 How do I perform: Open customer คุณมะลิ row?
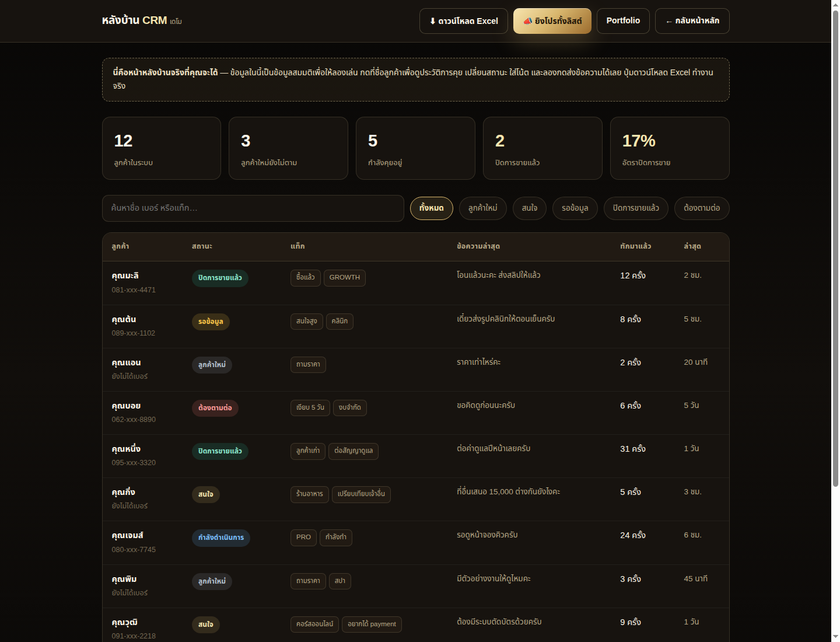point(416,283)
